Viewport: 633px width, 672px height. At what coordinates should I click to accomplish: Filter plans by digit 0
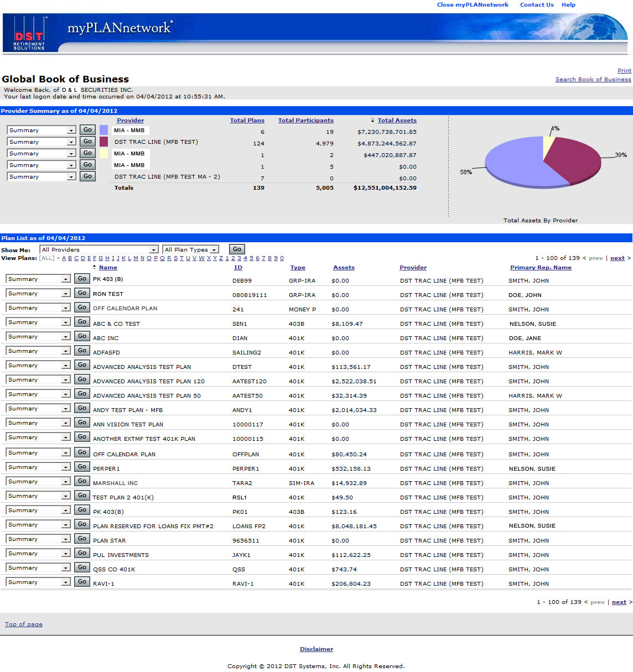[x=282, y=258]
